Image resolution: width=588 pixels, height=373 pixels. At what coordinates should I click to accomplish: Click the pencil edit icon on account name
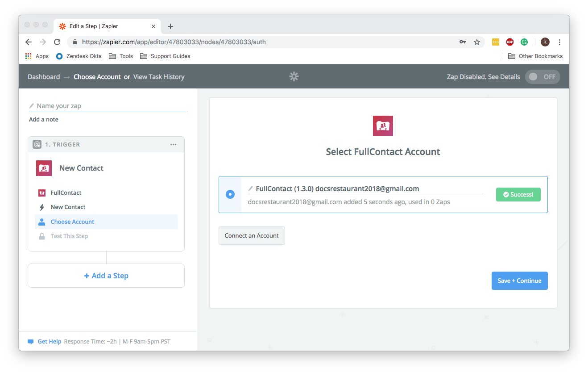pyautogui.click(x=251, y=189)
